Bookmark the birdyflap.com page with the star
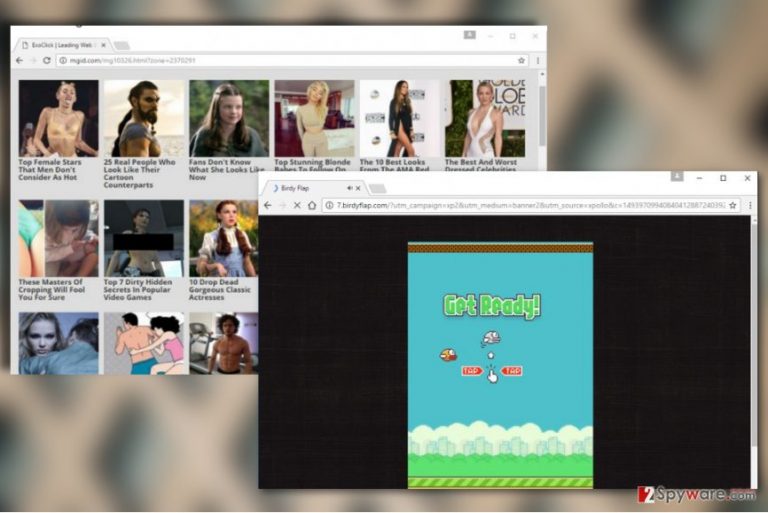 pos(733,205)
